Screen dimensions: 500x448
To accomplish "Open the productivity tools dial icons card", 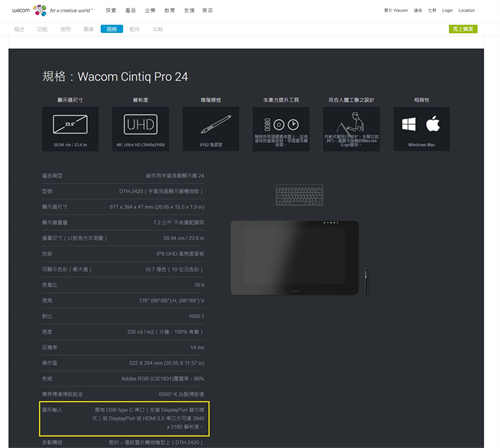I will (281, 129).
